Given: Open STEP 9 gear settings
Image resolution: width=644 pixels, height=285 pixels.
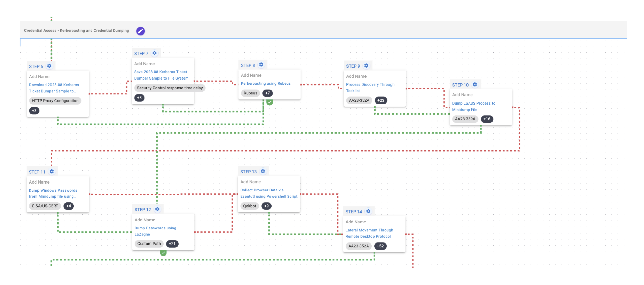Looking at the screenshot, I should coord(366,66).
